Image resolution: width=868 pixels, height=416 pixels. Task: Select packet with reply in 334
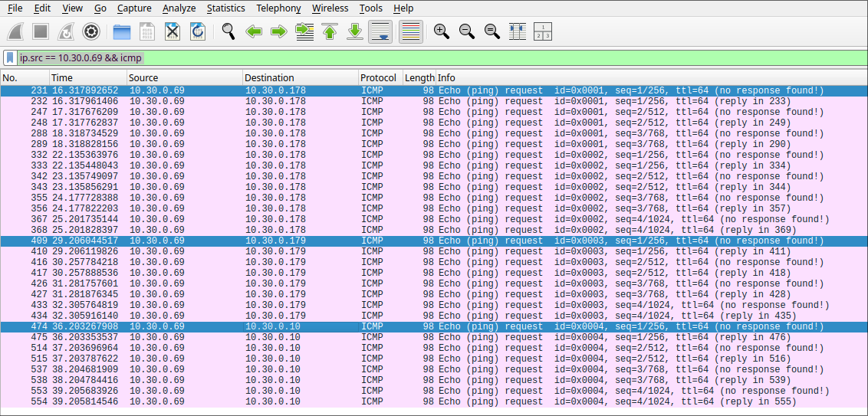click(x=434, y=165)
